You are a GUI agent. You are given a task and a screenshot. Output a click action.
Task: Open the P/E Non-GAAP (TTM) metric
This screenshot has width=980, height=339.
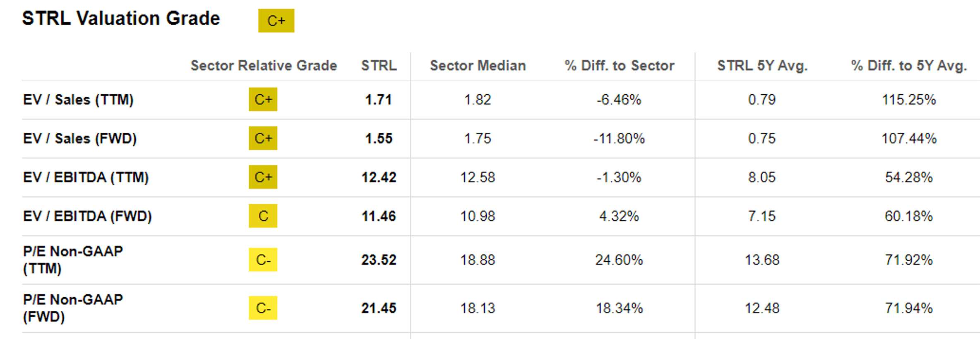point(73,260)
